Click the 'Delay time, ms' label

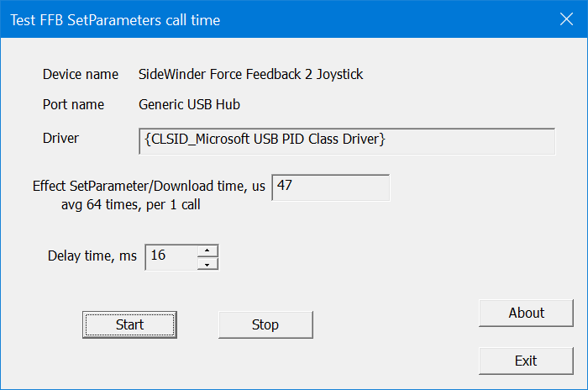(x=92, y=256)
